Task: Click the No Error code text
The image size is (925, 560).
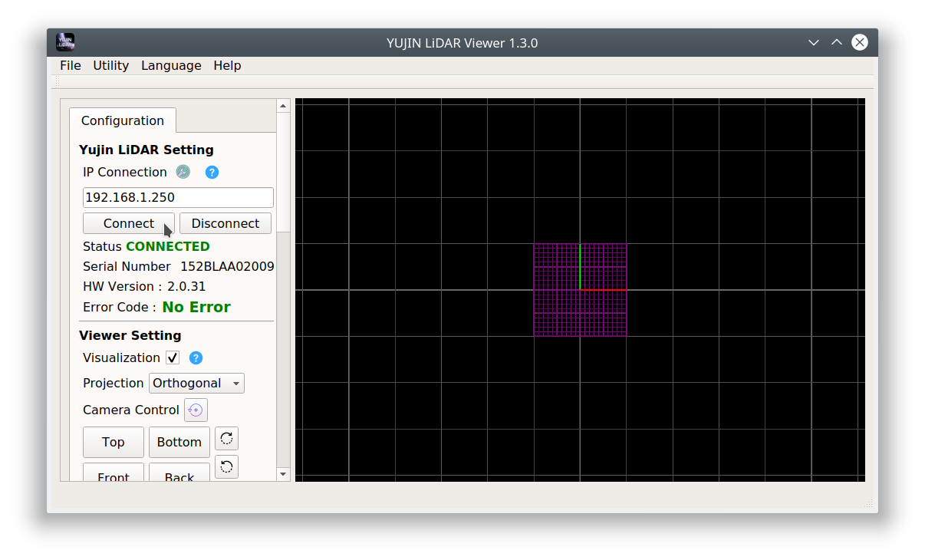Action: pyautogui.click(x=196, y=307)
